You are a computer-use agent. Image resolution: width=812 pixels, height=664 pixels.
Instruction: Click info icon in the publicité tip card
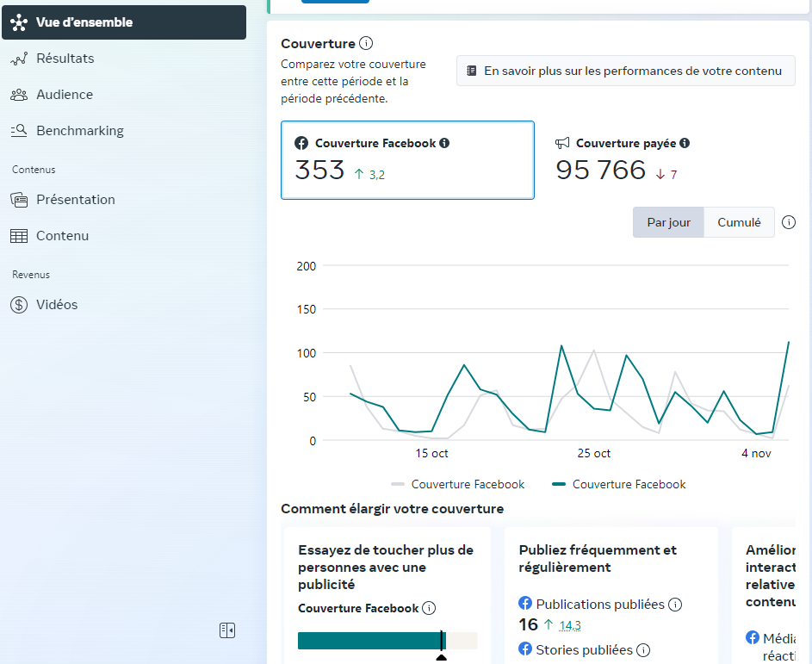pyautogui.click(x=429, y=608)
